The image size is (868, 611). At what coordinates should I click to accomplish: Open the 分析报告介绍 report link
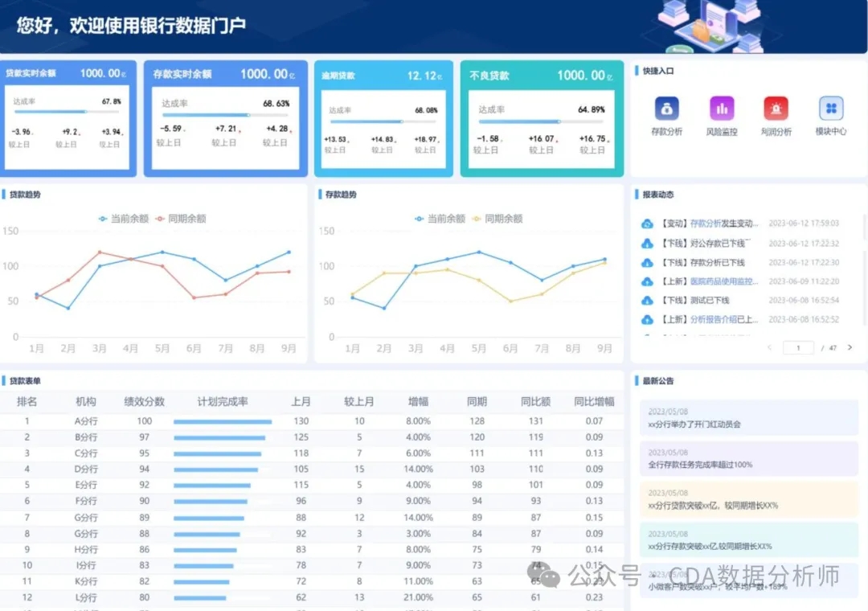pos(723,320)
